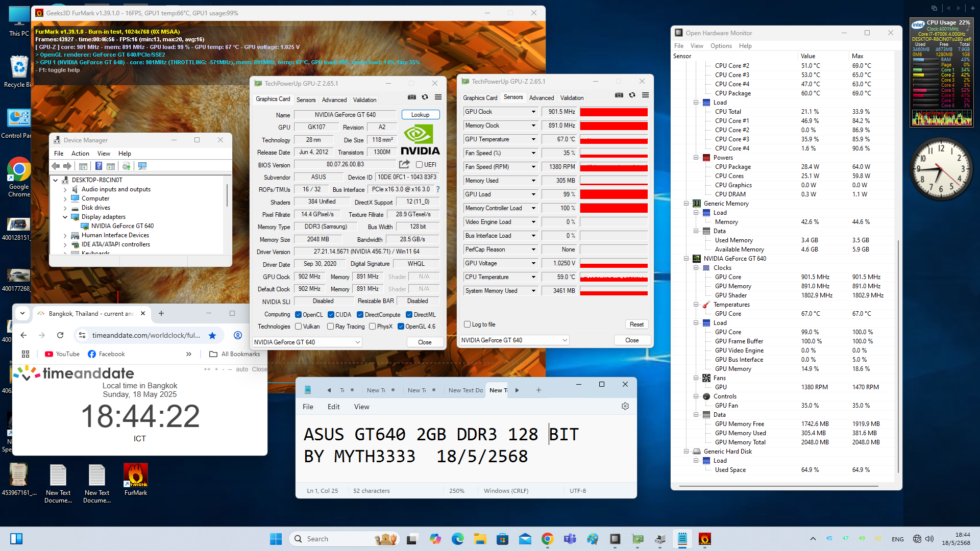
Task: Toggle the UEFI checkbox in GPU-Z
Action: 419,165
